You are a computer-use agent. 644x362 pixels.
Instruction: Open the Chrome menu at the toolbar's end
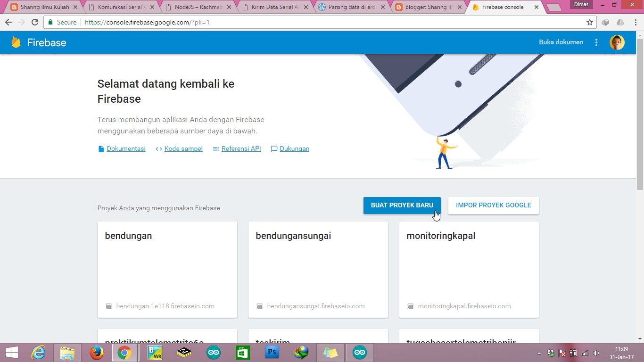click(x=636, y=22)
